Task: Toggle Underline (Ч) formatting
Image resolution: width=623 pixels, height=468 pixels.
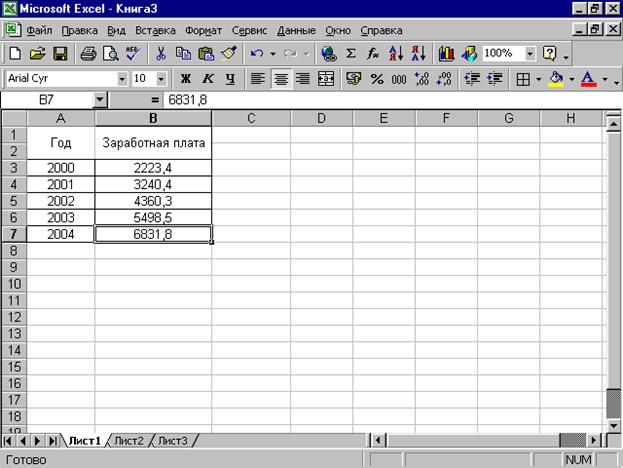Action: [x=230, y=79]
